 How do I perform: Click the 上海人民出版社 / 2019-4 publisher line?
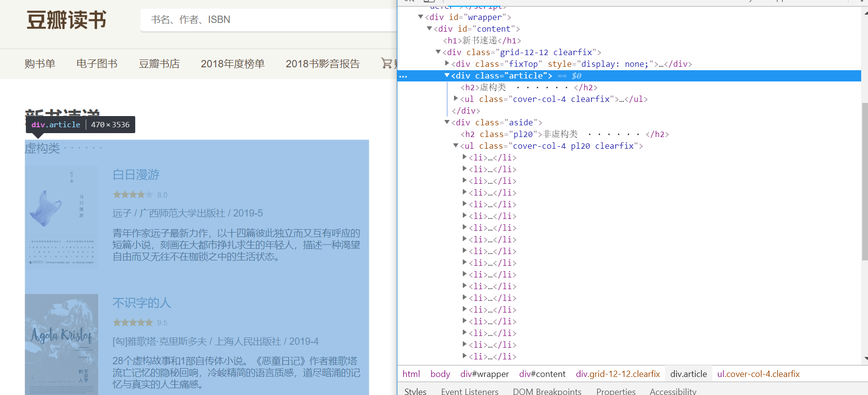pos(215,341)
